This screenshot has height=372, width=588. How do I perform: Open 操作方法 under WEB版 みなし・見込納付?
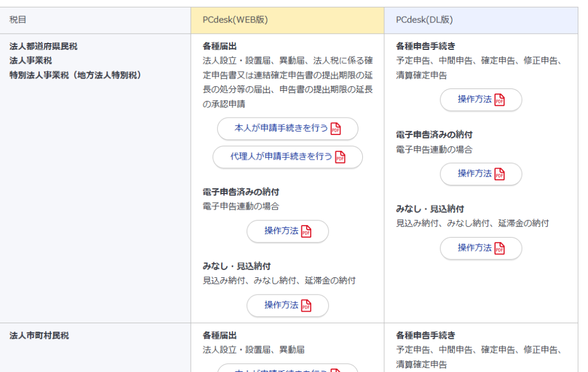tap(281, 305)
